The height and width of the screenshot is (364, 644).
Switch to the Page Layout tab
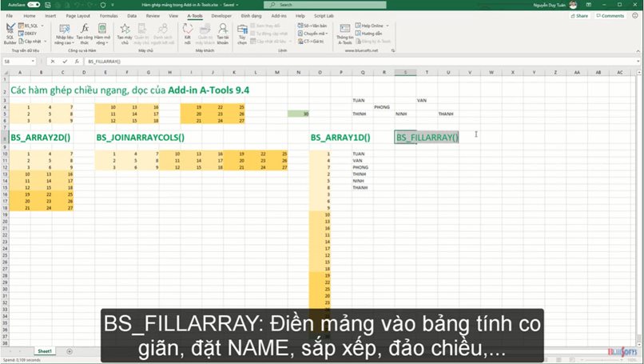78,16
